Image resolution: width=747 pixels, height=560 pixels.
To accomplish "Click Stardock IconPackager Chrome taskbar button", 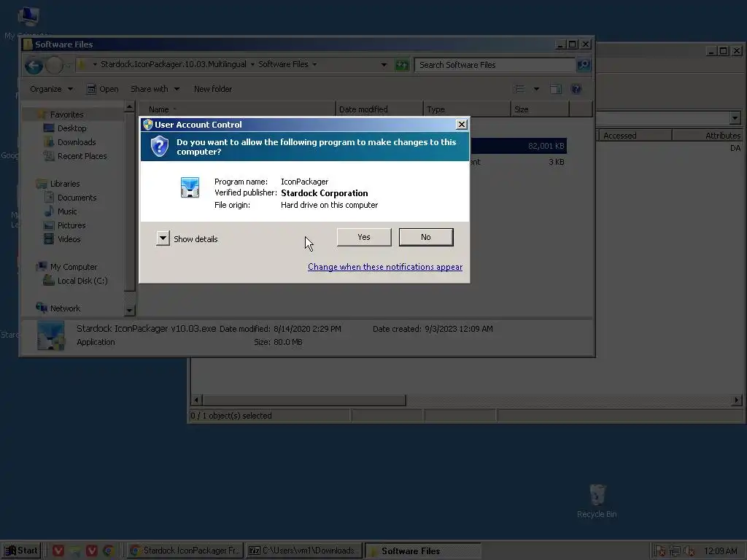I will (185, 551).
